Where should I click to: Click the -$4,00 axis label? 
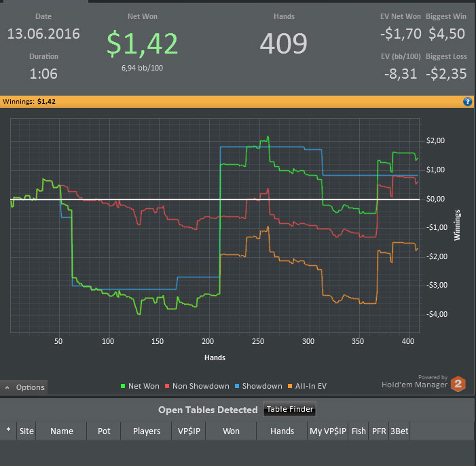pyautogui.click(x=437, y=314)
